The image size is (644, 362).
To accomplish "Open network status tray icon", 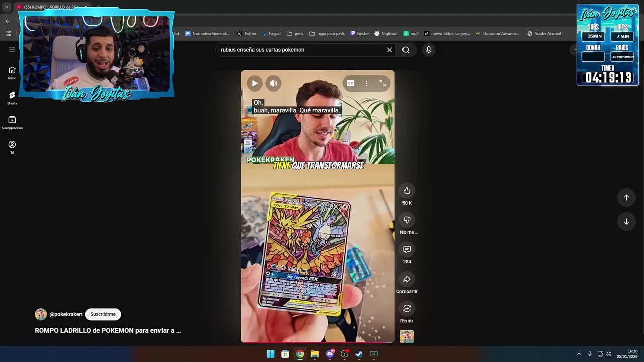I will (x=600, y=354).
